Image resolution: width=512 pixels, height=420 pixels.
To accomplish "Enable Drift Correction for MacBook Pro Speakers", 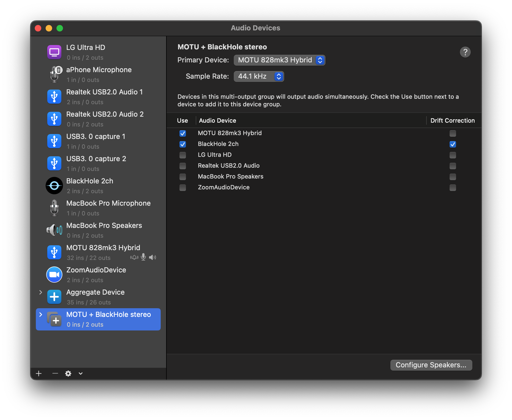I will (453, 177).
